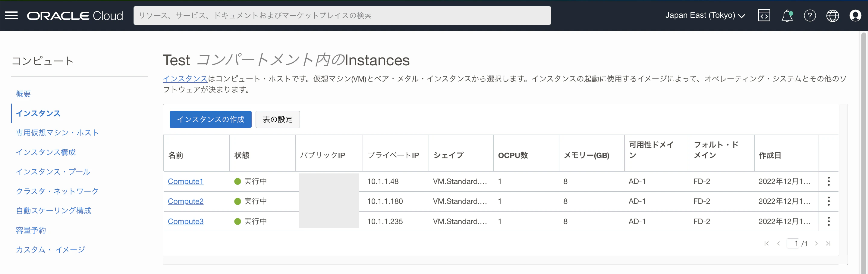Select 概要 in the compute sidebar
The width and height of the screenshot is (868, 274).
click(x=23, y=94)
